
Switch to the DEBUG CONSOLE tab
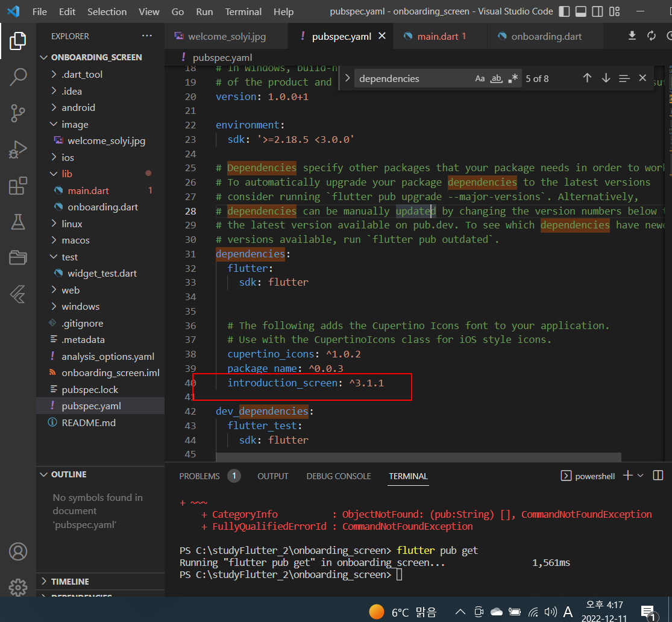(x=339, y=476)
